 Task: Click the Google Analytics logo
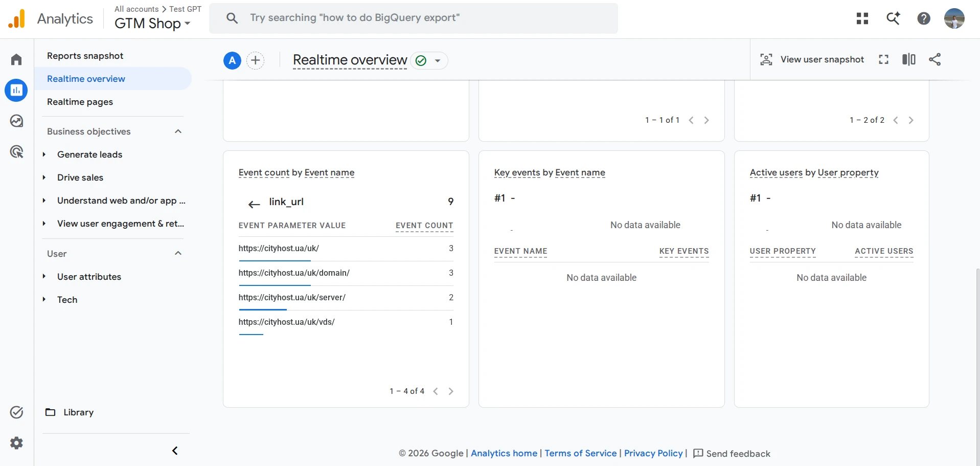point(16,19)
